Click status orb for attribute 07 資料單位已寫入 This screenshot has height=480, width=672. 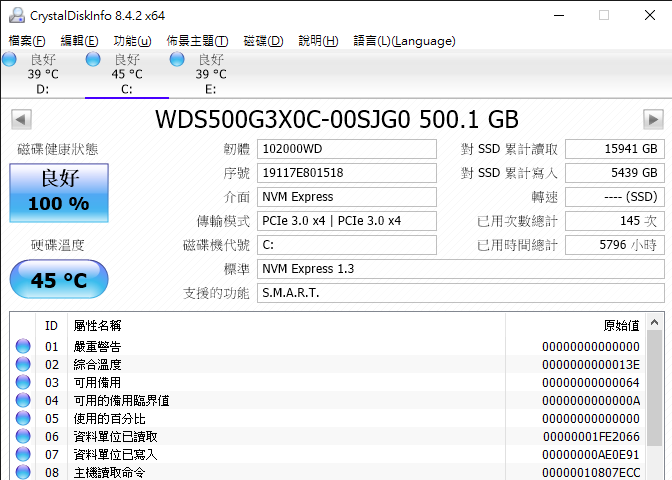[x=23, y=454]
